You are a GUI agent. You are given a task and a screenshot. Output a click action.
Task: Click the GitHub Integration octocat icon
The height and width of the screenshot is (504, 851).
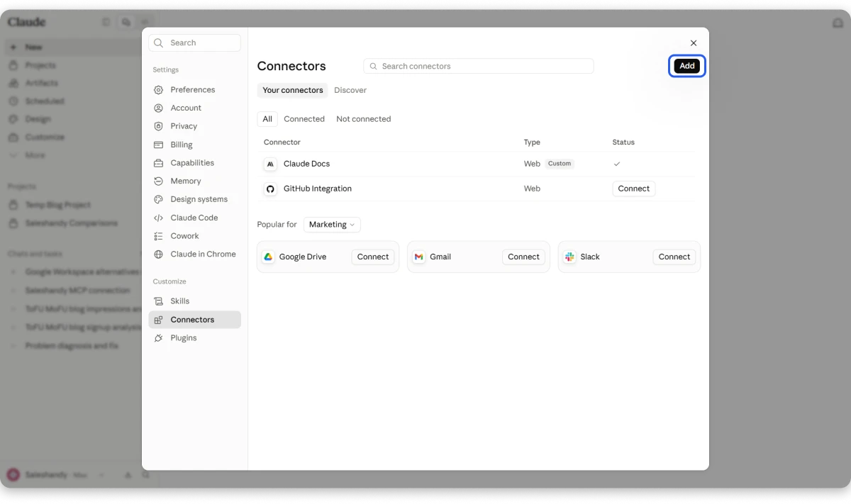270,189
